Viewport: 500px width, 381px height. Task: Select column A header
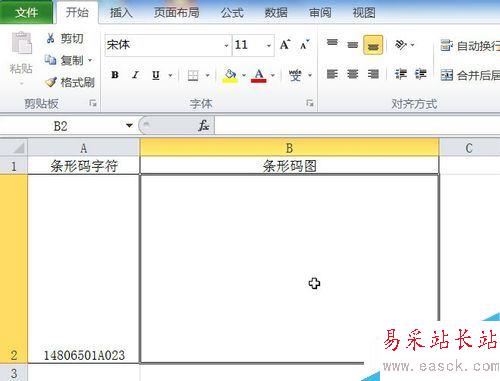(x=83, y=148)
